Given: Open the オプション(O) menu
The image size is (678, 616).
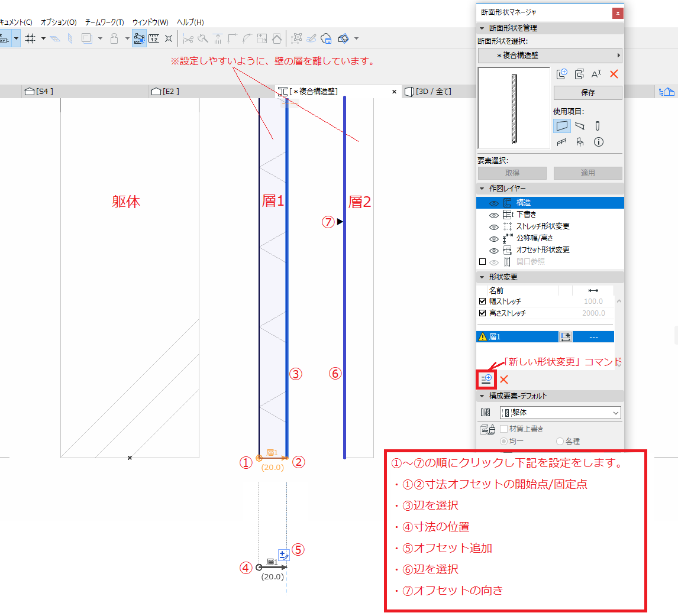Looking at the screenshot, I should click(59, 22).
